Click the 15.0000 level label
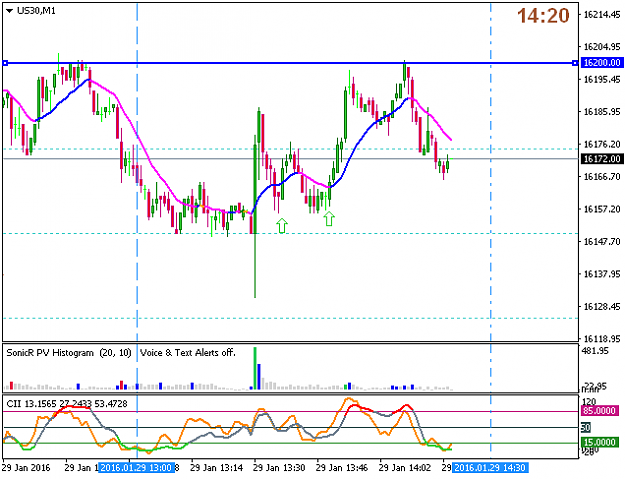Image resolution: width=625 pixels, height=479 pixels. [600, 442]
